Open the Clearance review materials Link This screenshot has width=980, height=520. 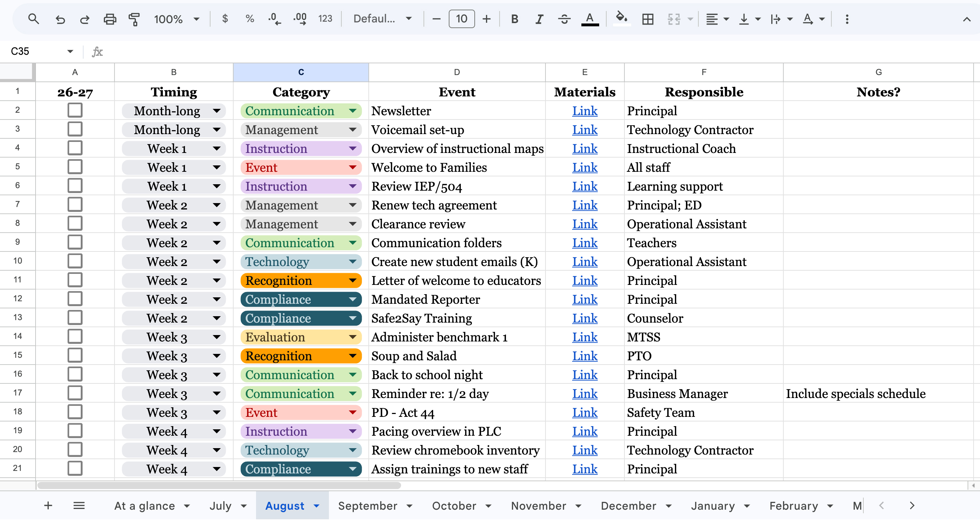click(x=584, y=224)
